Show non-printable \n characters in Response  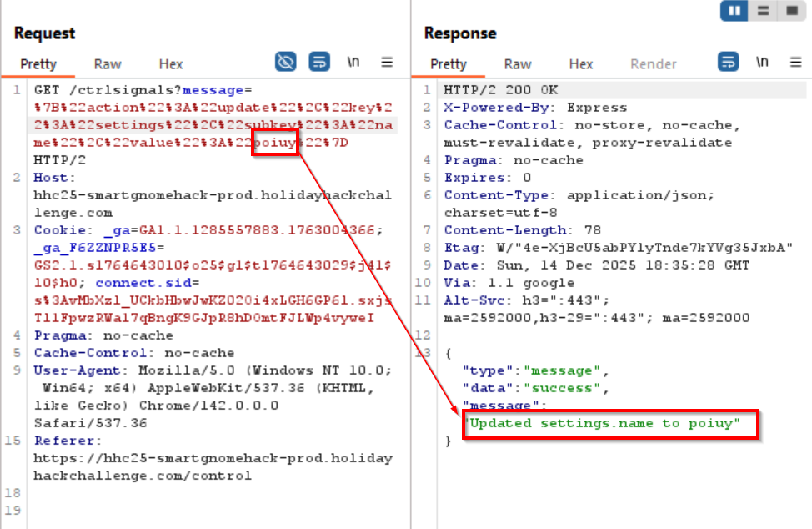point(762,62)
